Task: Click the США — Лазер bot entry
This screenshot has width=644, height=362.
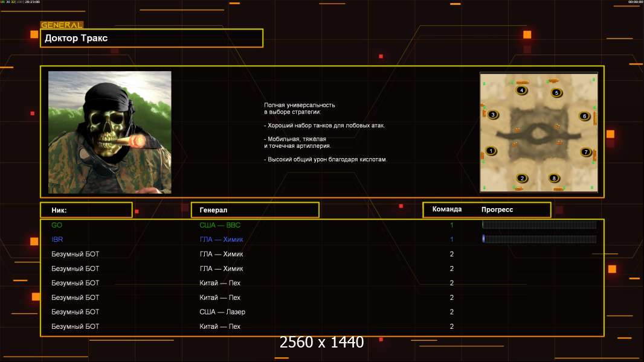Action: pos(222,312)
